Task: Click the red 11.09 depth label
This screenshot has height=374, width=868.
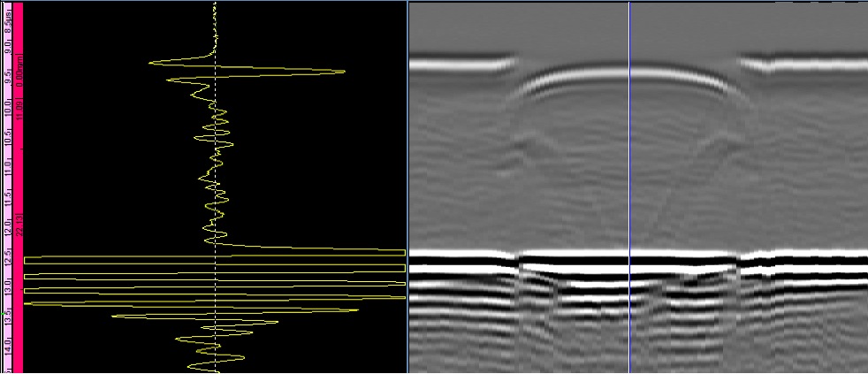Action: pos(19,112)
